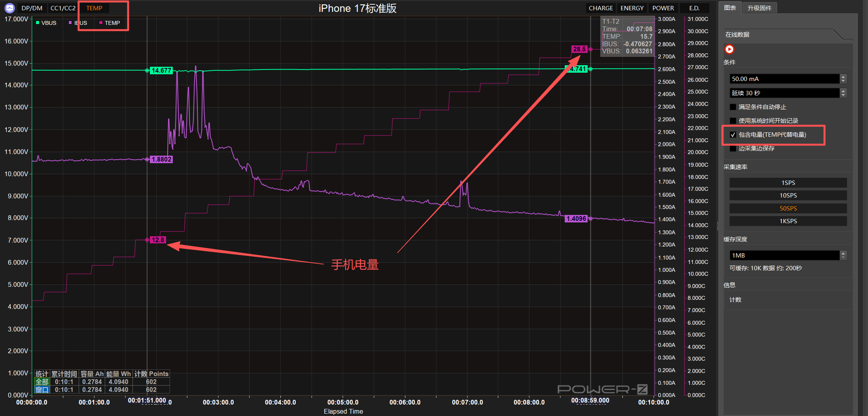Show the ENERGY curve
Image resolution: width=868 pixels, height=416 pixels.
(632, 8)
